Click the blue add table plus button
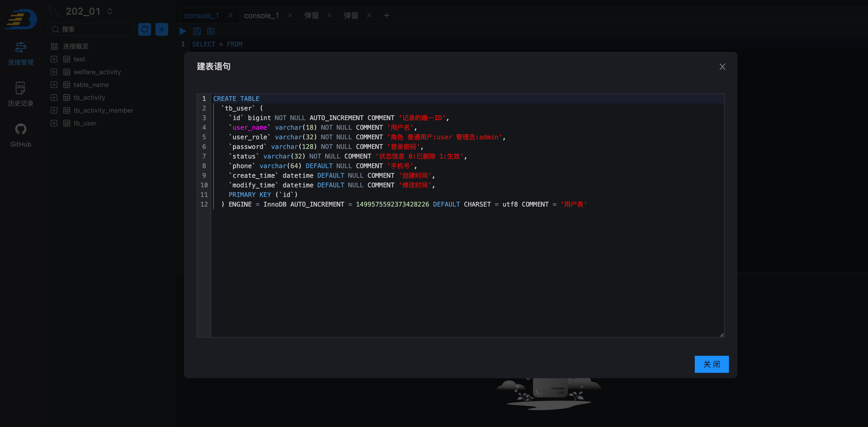This screenshot has width=868, height=427. click(x=162, y=29)
